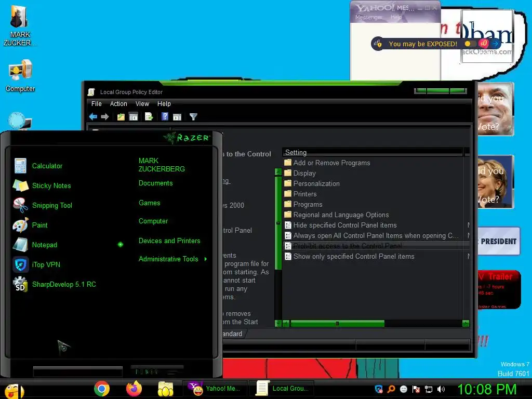Open the folder explorer icon on taskbar
532x399 pixels.
166,389
